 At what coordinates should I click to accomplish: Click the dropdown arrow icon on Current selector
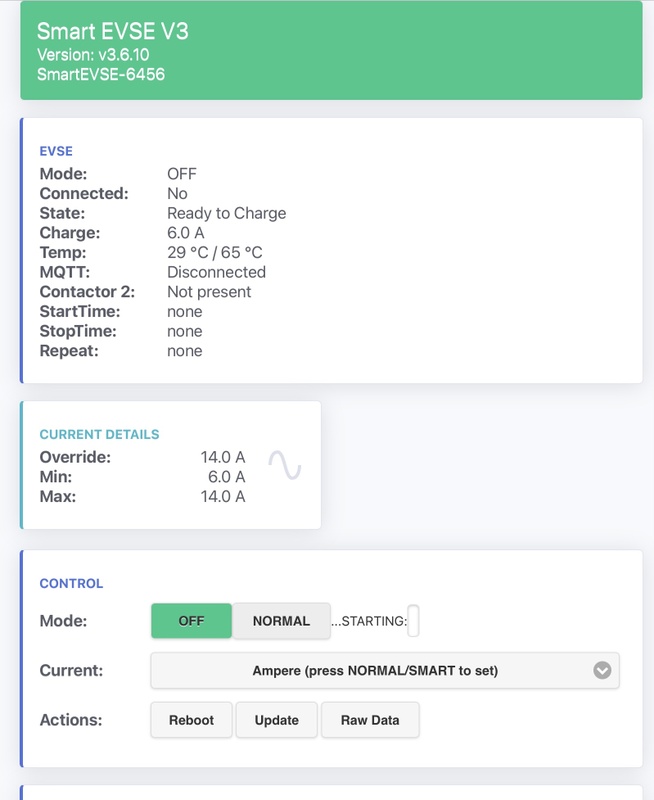[x=602, y=670]
